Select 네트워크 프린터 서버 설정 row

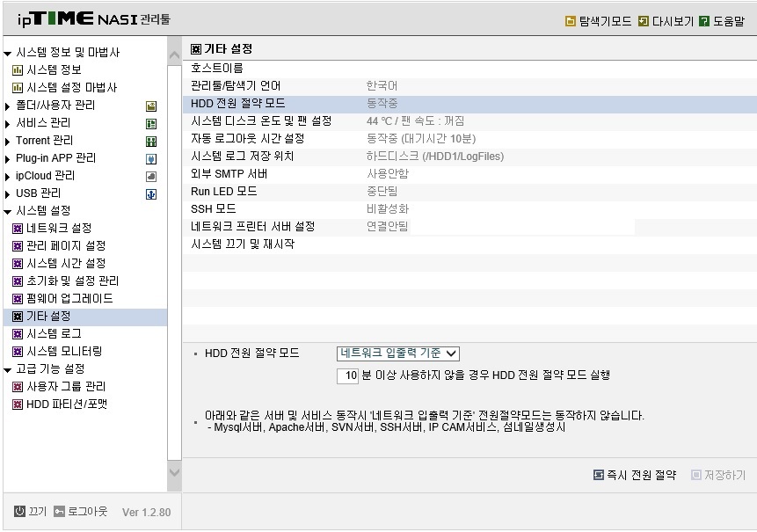[x=469, y=227]
